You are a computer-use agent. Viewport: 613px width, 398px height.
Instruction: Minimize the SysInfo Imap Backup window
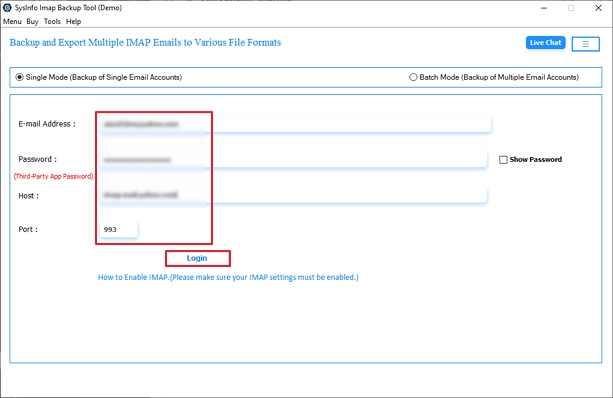click(x=544, y=8)
